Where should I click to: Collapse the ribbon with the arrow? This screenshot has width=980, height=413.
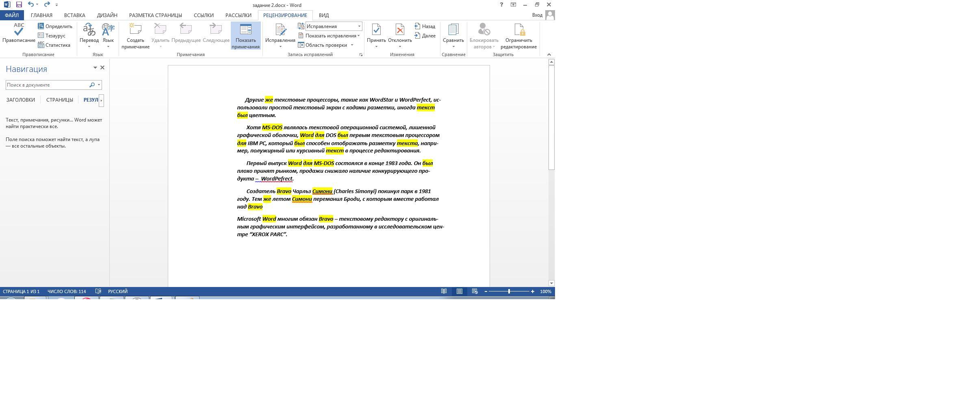click(x=549, y=54)
